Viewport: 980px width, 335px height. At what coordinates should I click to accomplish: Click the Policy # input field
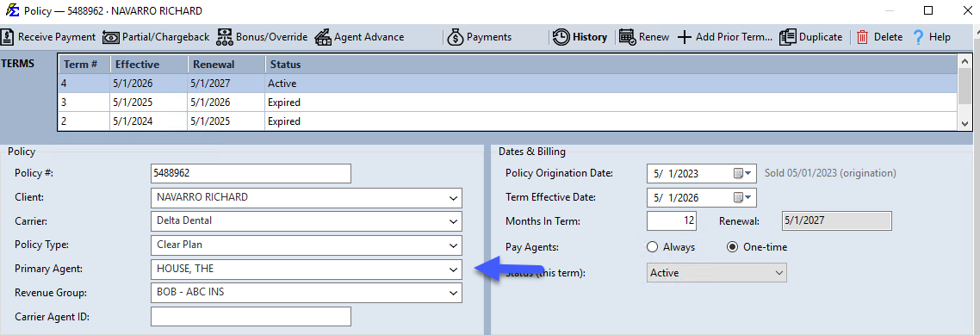tap(251, 173)
